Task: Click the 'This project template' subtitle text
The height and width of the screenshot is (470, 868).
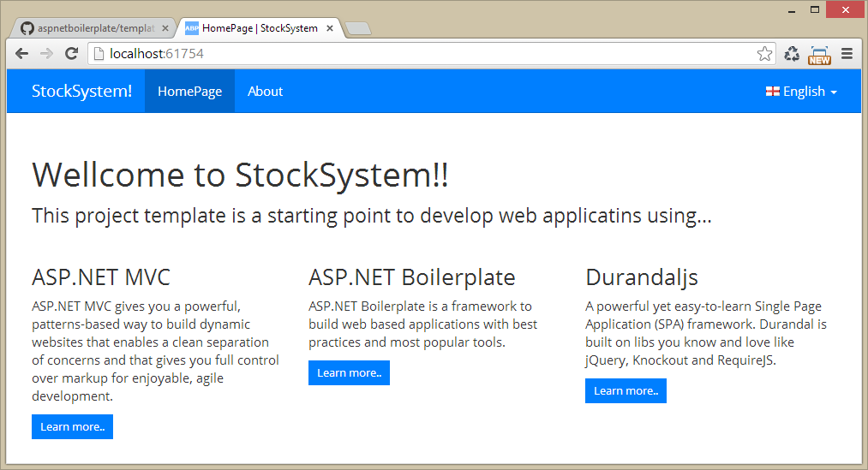Action: pos(371,216)
